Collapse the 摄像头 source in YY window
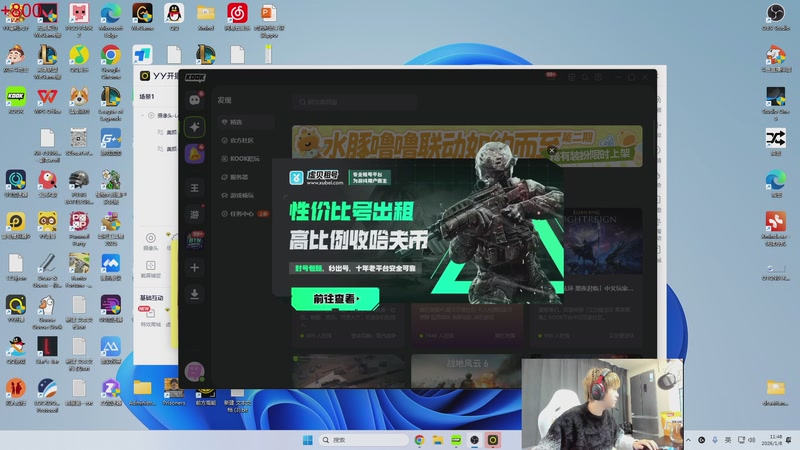This screenshot has width=800, height=450. (142, 116)
